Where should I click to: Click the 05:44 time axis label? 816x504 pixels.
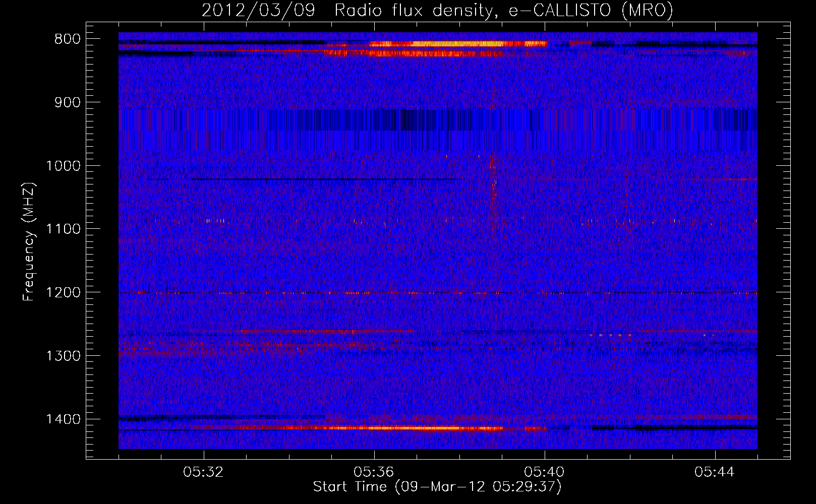pyautogui.click(x=715, y=472)
